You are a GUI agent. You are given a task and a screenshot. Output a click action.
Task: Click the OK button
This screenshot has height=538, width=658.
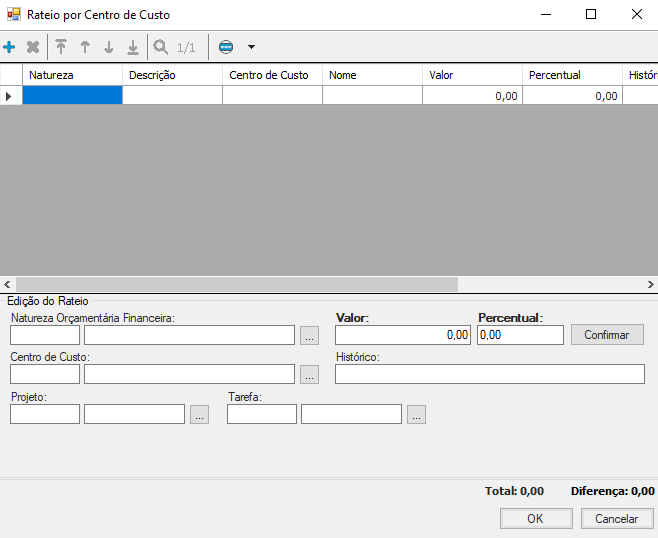tap(536, 519)
